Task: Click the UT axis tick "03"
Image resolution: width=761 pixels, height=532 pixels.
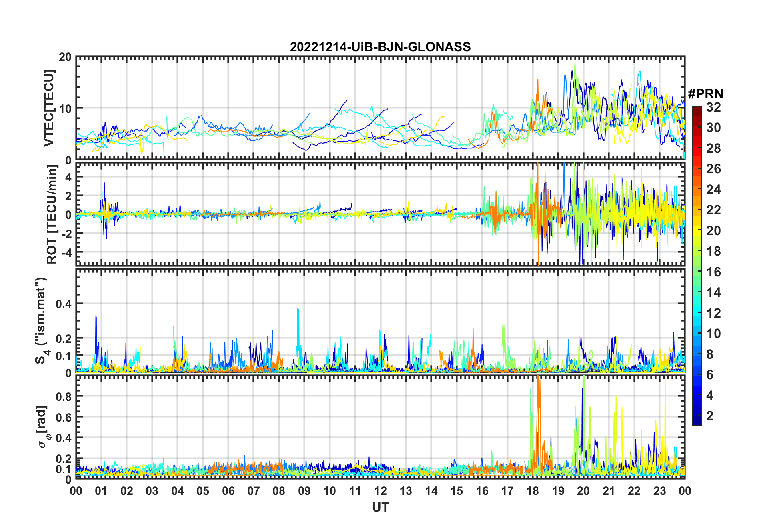Action: point(152,491)
